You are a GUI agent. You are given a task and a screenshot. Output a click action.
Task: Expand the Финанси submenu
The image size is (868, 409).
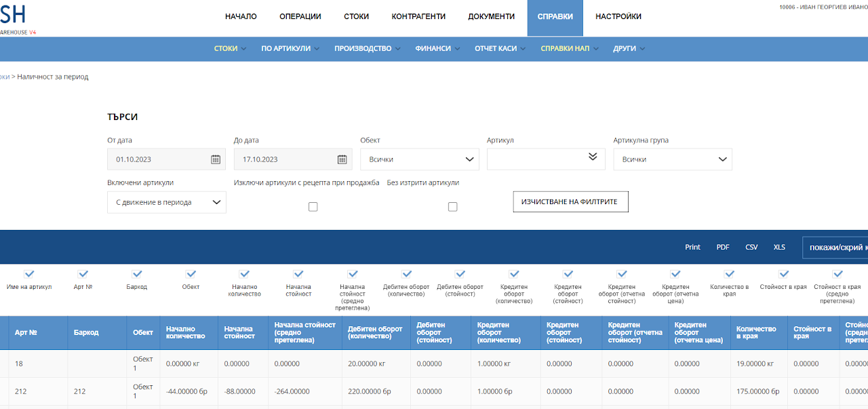[x=437, y=49]
